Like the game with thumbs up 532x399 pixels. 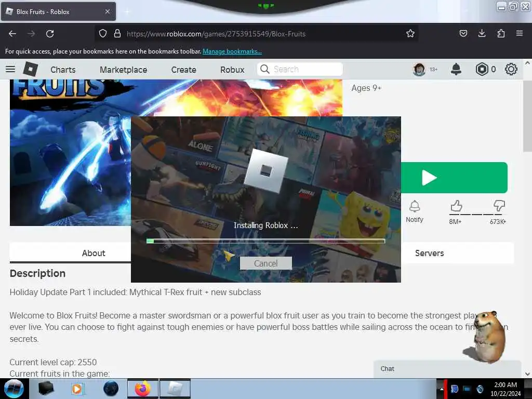[456, 206]
